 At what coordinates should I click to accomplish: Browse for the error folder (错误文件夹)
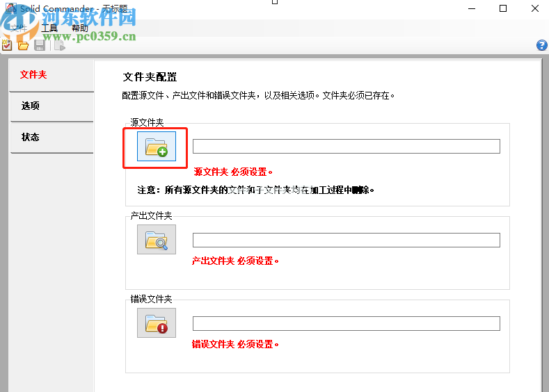[x=157, y=323]
